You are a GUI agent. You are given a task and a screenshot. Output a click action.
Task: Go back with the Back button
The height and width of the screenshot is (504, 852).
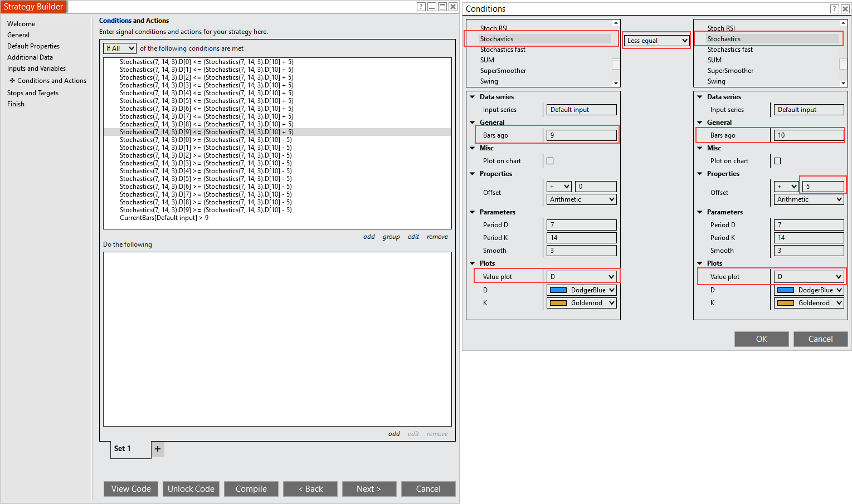(310, 489)
